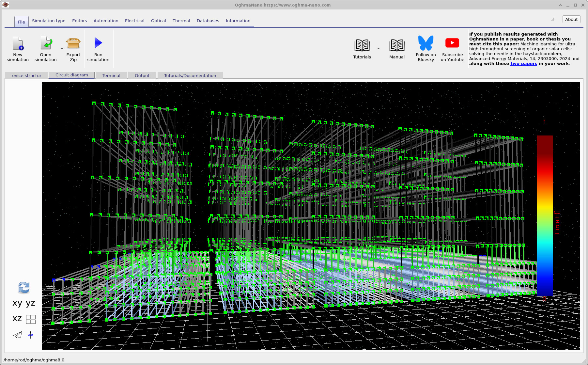Open the Manual via its book icon
Viewport: 588px width, 365px height.
pos(396,45)
